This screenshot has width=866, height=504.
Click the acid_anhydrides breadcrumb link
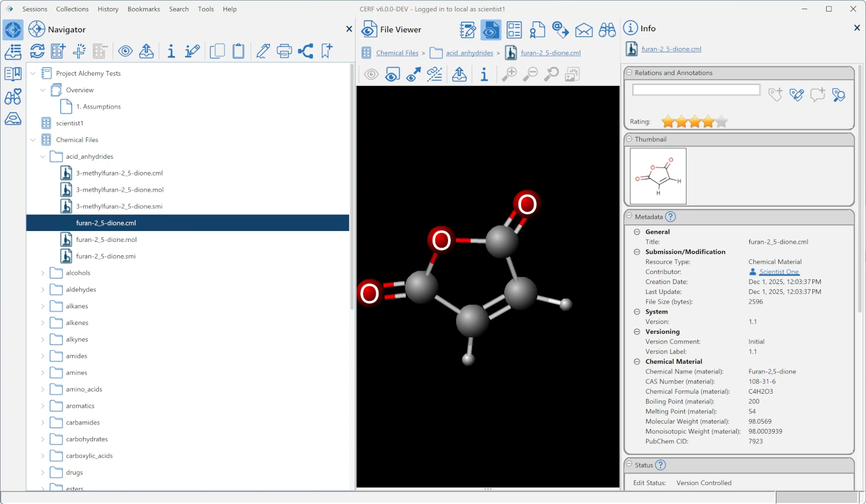coord(469,53)
